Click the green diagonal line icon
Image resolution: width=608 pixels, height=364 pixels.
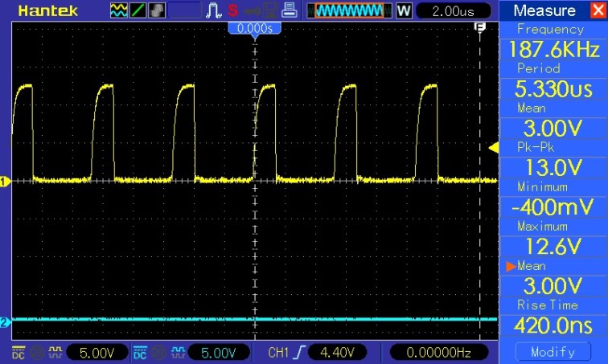[x=136, y=11]
